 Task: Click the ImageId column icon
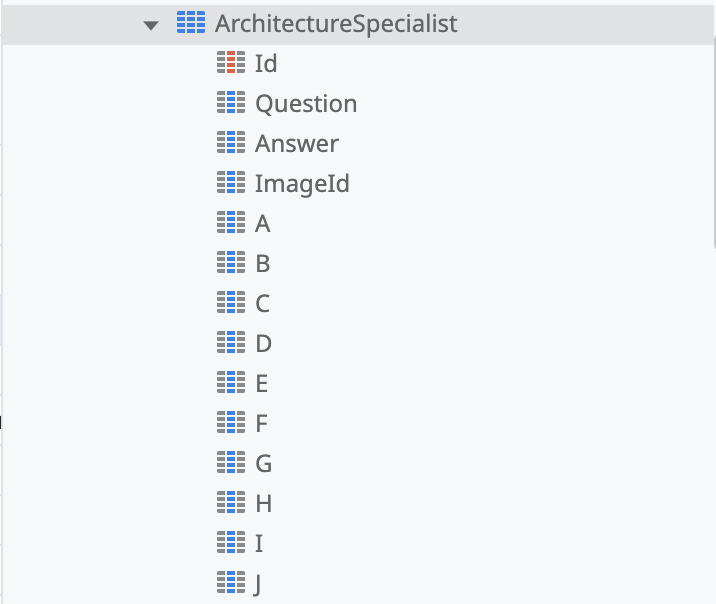(231, 184)
